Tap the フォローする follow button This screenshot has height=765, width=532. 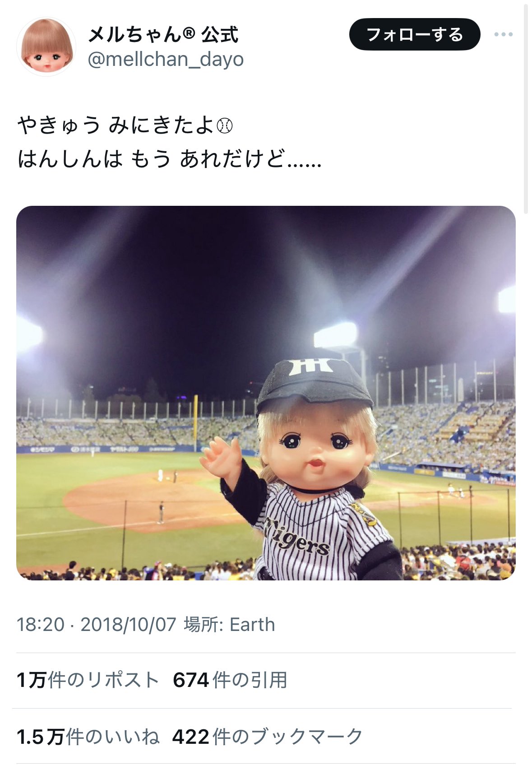tap(415, 34)
